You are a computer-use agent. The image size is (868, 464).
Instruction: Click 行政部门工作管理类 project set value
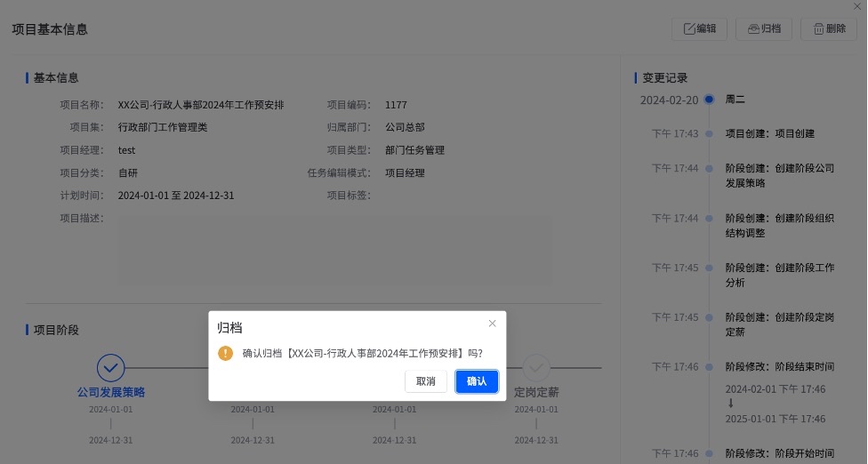tap(163, 127)
